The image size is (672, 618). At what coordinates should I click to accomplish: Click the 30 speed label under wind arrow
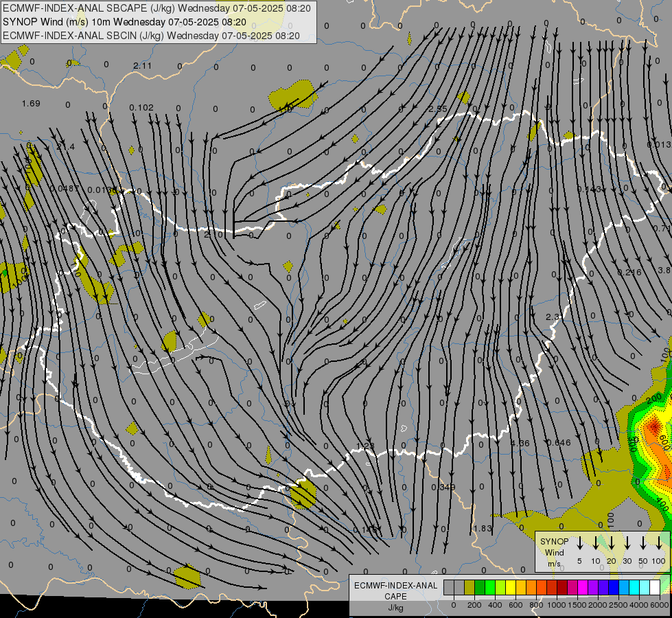coord(627,561)
